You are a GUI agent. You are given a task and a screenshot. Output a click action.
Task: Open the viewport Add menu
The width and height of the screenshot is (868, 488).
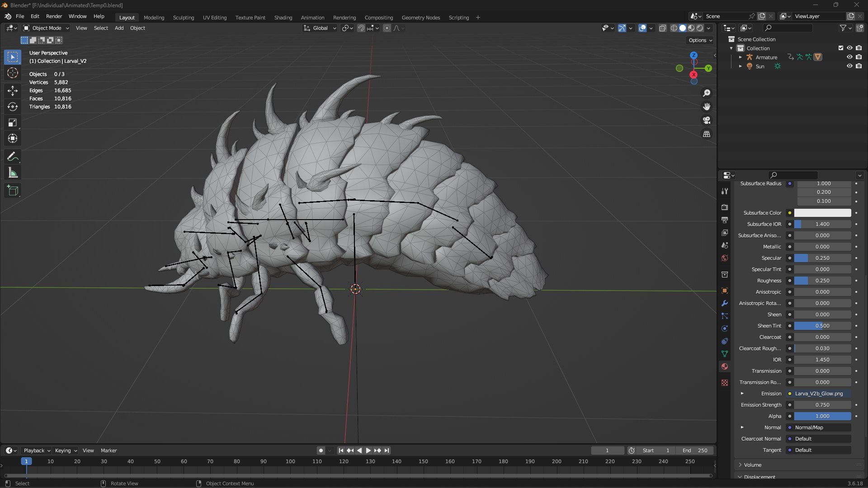tap(119, 28)
